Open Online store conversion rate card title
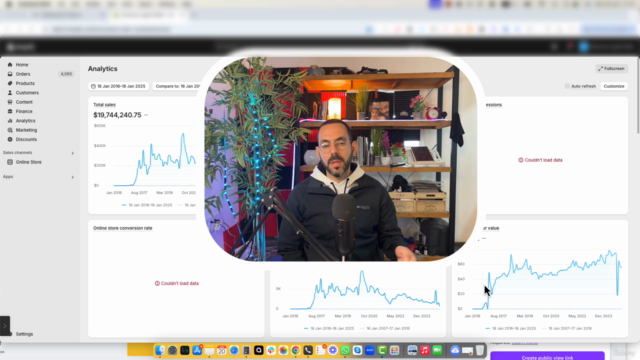The height and width of the screenshot is (360, 640). [x=122, y=228]
